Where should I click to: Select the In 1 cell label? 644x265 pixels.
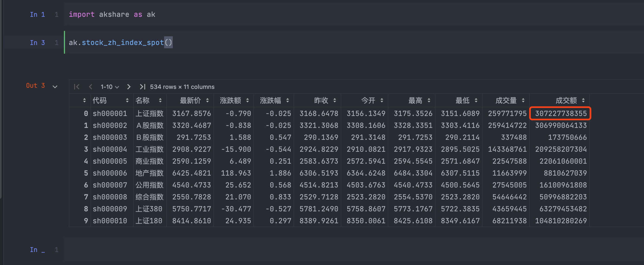point(37,14)
